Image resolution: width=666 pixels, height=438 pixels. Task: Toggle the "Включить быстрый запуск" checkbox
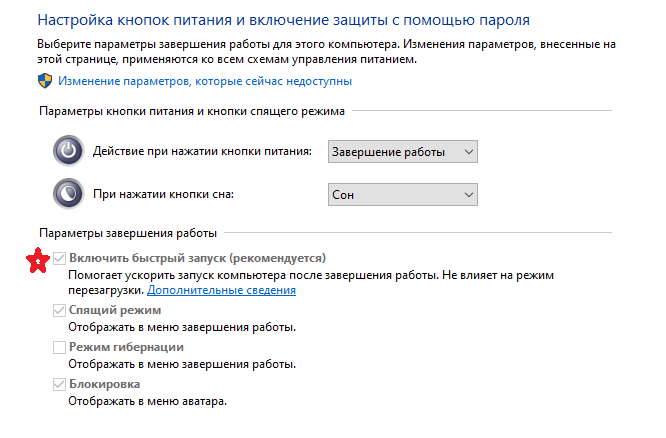pyautogui.click(x=59, y=259)
